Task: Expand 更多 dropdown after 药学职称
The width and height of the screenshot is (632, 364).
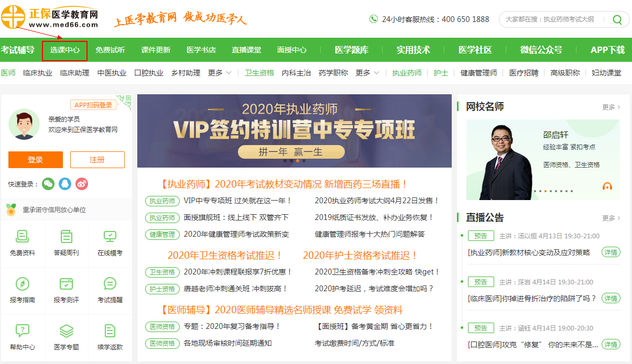Action: [x=367, y=73]
